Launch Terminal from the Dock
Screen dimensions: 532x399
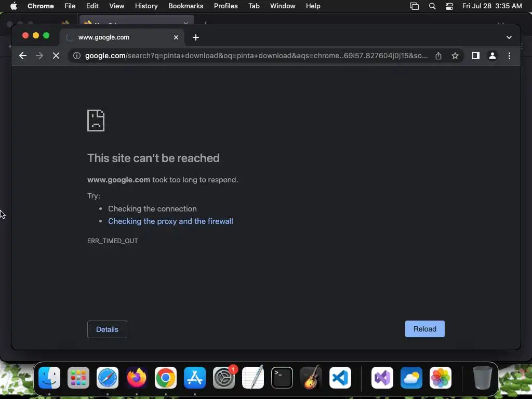click(282, 378)
